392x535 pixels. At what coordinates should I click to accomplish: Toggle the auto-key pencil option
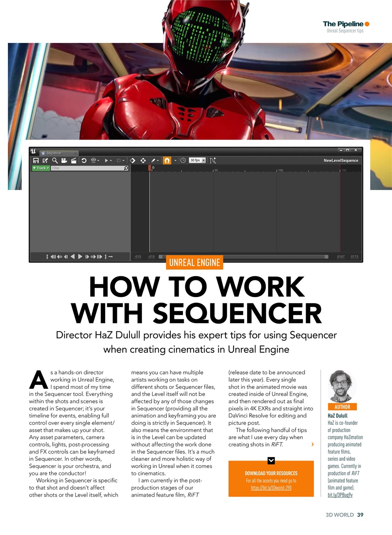click(154, 160)
